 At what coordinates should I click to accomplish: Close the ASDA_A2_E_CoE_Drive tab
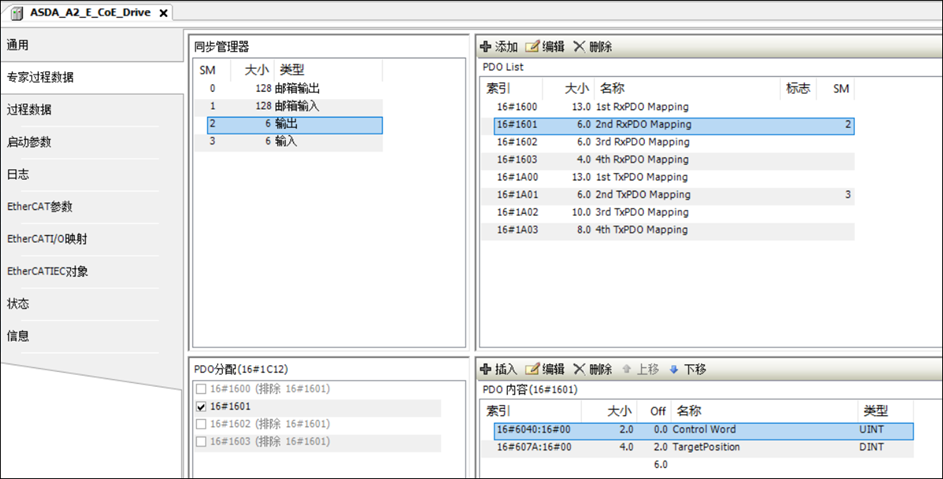coord(164,14)
